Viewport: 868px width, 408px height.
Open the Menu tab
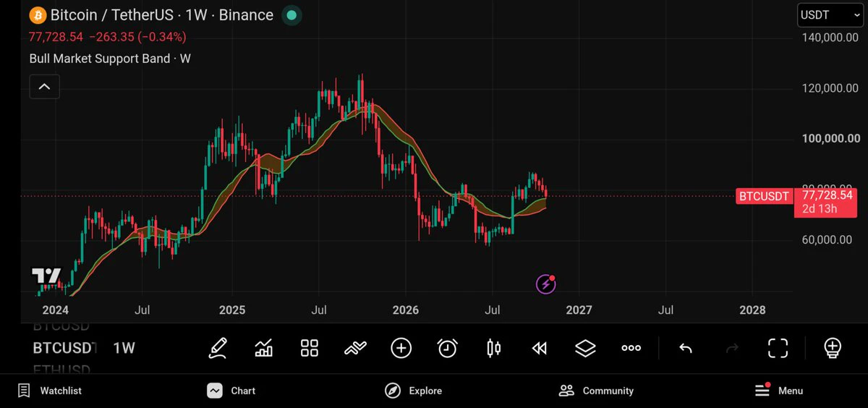coord(779,391)
